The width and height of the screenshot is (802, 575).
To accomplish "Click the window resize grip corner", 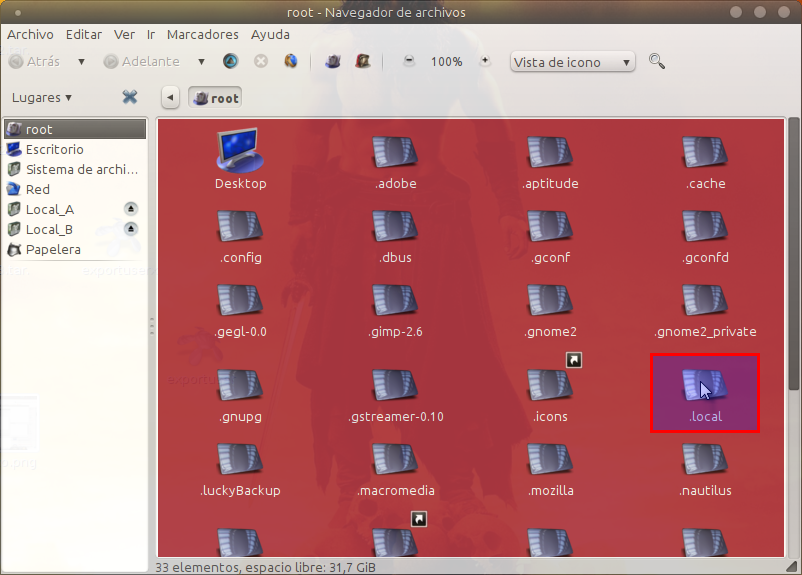I will [x=792, y=566].
